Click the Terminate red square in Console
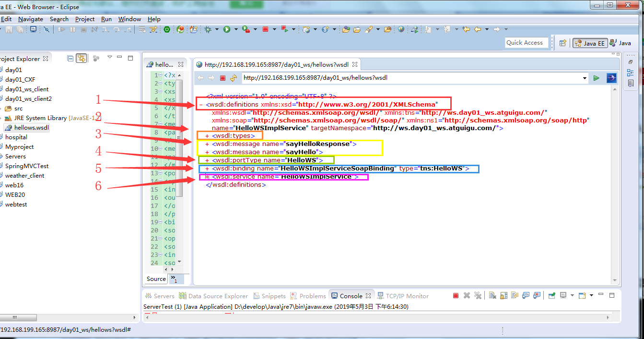This screenshot has height=339, width=644. click(456, 296)
